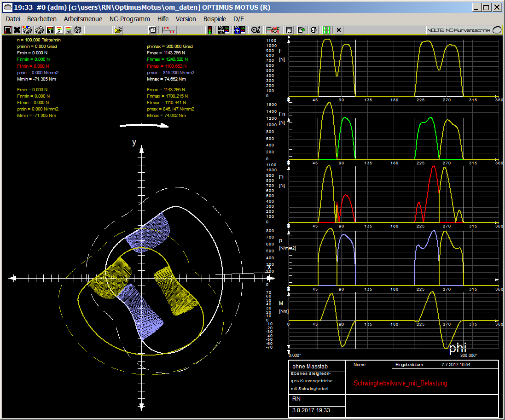Click the color printer toolbar icon

(28, 30)
